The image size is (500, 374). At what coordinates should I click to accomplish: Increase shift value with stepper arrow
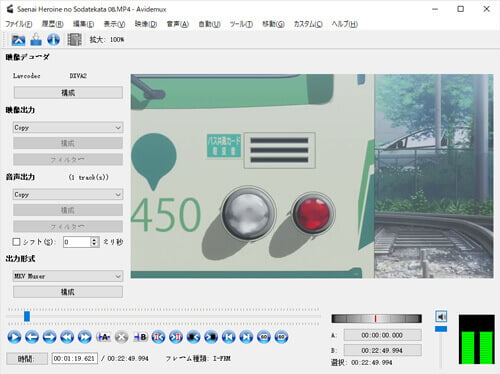coord(95,239)
